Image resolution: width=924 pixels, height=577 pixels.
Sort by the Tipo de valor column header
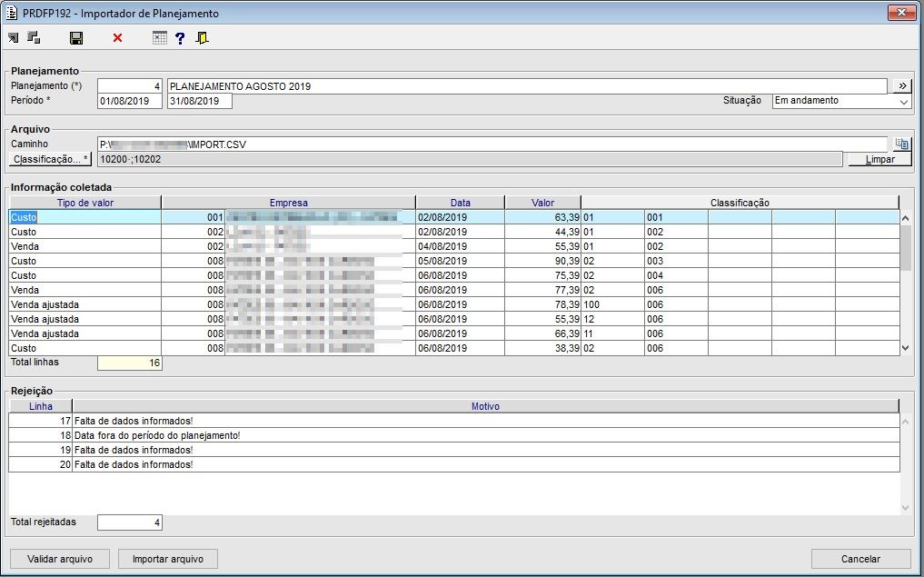tap(85, 203)
